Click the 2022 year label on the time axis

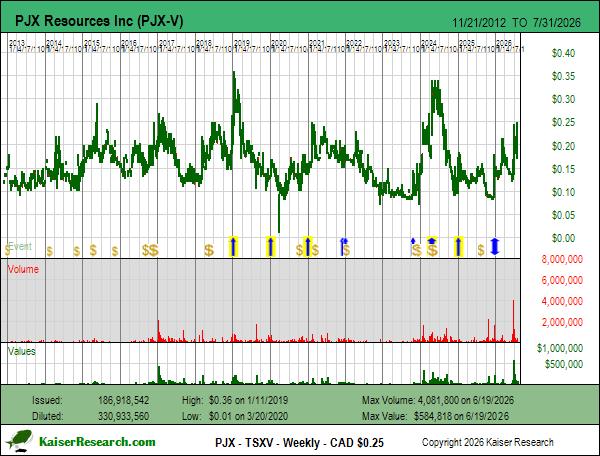tap(354, 42)
